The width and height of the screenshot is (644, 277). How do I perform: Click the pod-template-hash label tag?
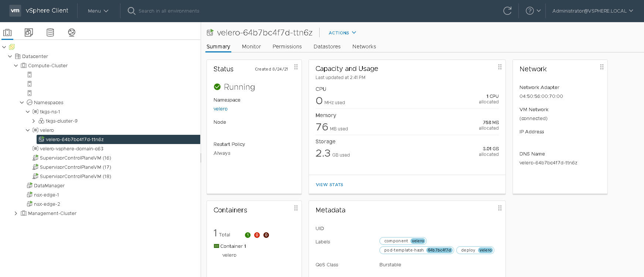coord(417,250)
